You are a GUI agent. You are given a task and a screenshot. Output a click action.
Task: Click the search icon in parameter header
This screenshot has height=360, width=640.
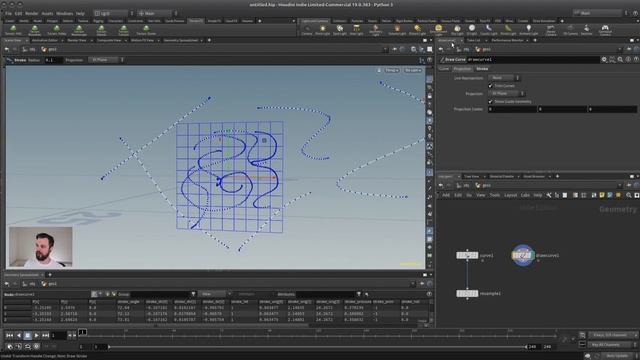[x=620, y=60]
